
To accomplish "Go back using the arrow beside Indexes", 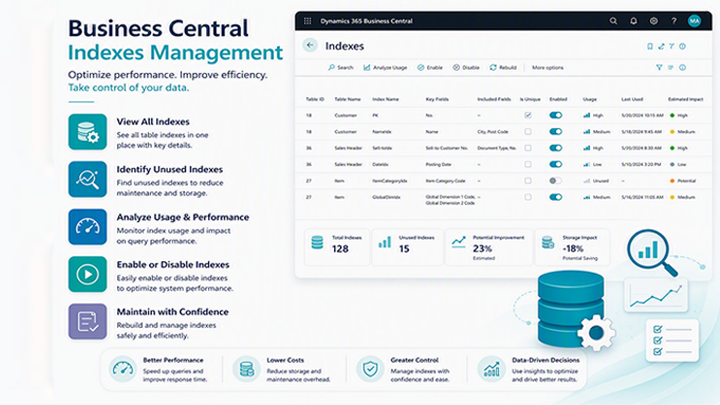I will point(310,45).
